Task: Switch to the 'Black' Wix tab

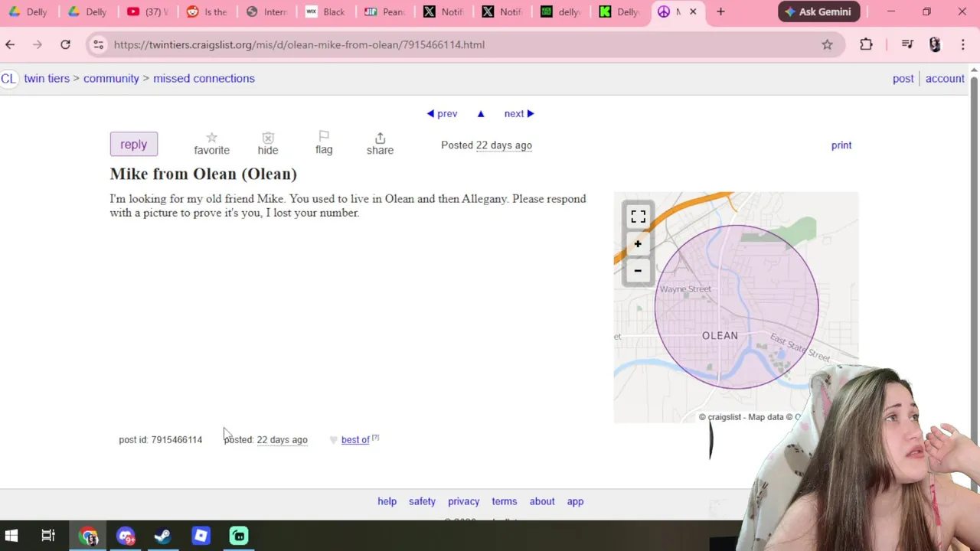Action: coord(325,11)
